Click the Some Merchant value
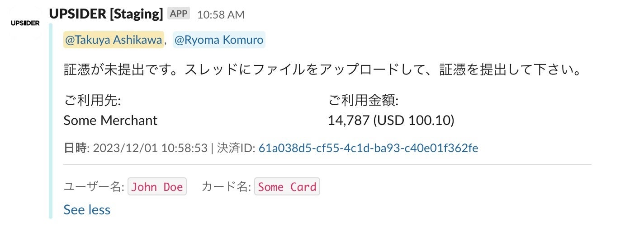Viewport: 644px width, 227px height. (x=110, y=120)
